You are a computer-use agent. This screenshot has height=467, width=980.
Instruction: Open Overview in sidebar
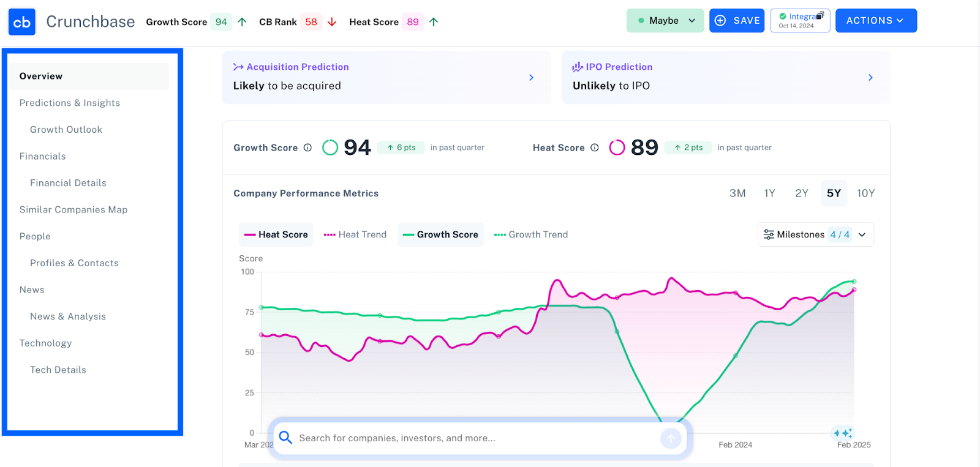[89, 77]
